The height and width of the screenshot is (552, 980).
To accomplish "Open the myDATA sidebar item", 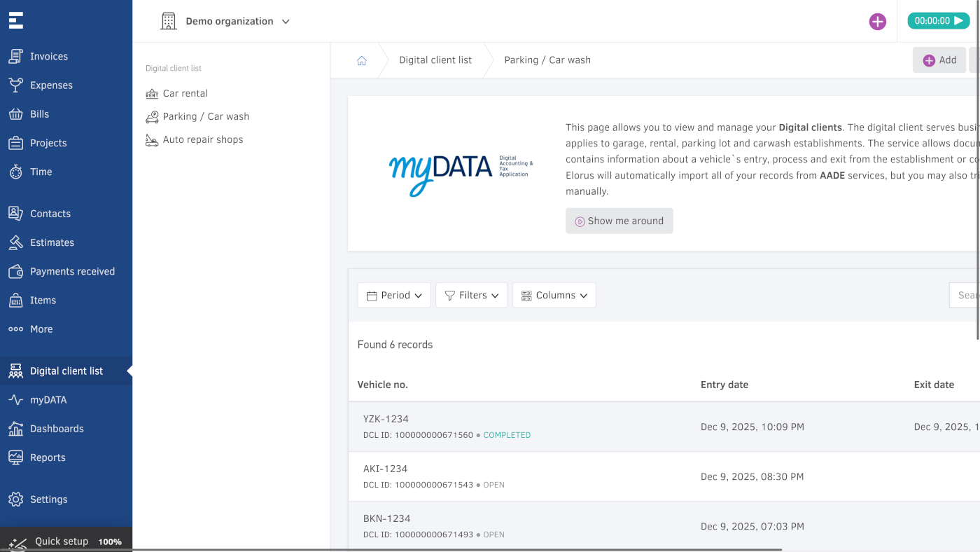I will click(x=48, y=400).
